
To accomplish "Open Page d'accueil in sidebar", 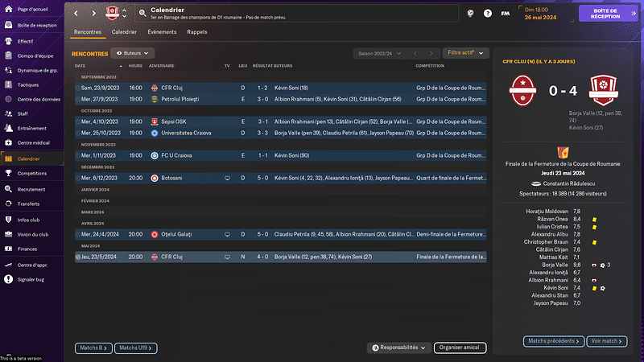I will click(32, 9).
